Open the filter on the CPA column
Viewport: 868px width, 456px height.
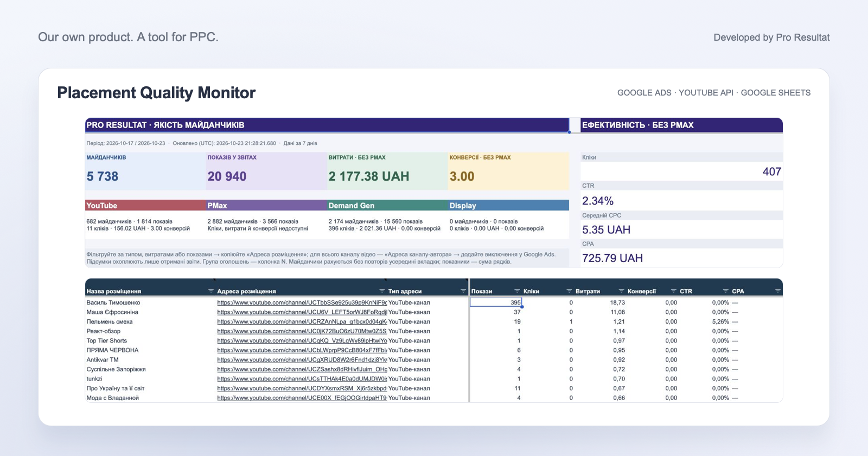coord(777,292)
